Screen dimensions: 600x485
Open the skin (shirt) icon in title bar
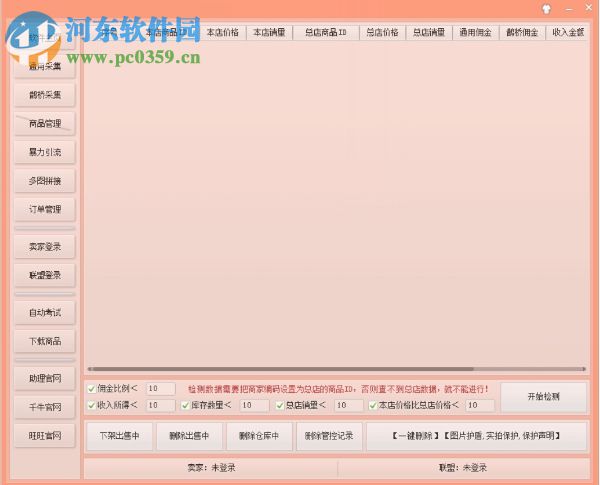click(547, 9)
